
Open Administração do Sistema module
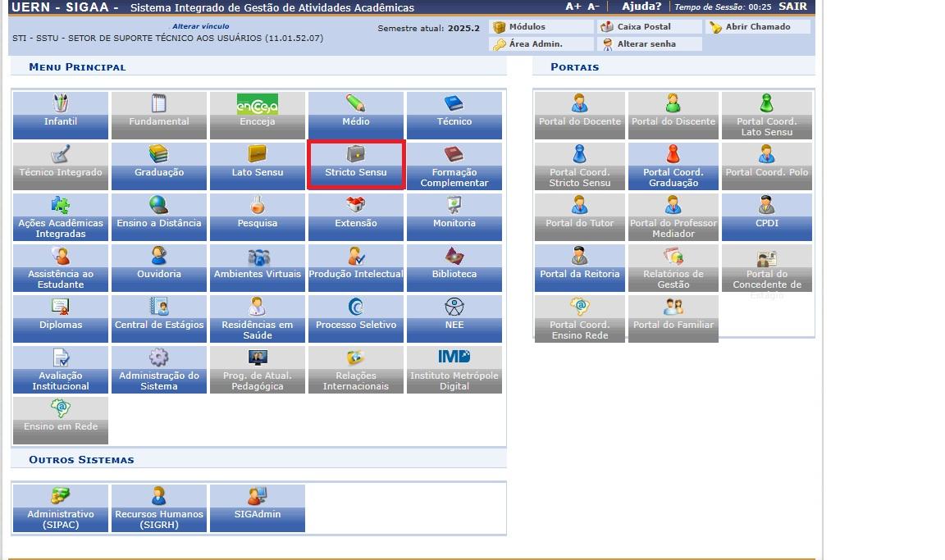pyautogui.click(x=159, y=368)
